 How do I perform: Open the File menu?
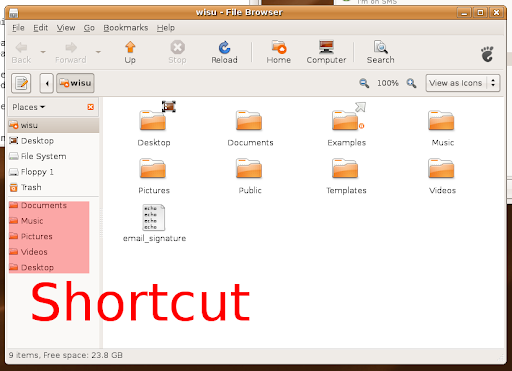click(x=18, y=28)
